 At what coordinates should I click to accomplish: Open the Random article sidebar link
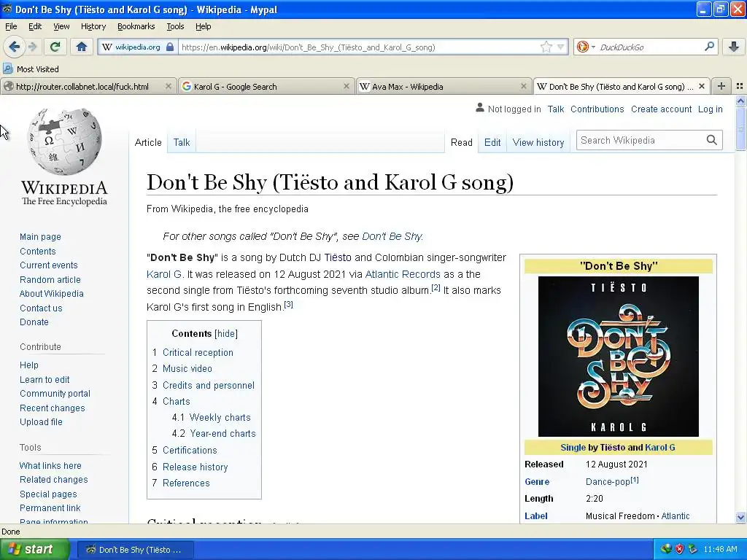50,279
